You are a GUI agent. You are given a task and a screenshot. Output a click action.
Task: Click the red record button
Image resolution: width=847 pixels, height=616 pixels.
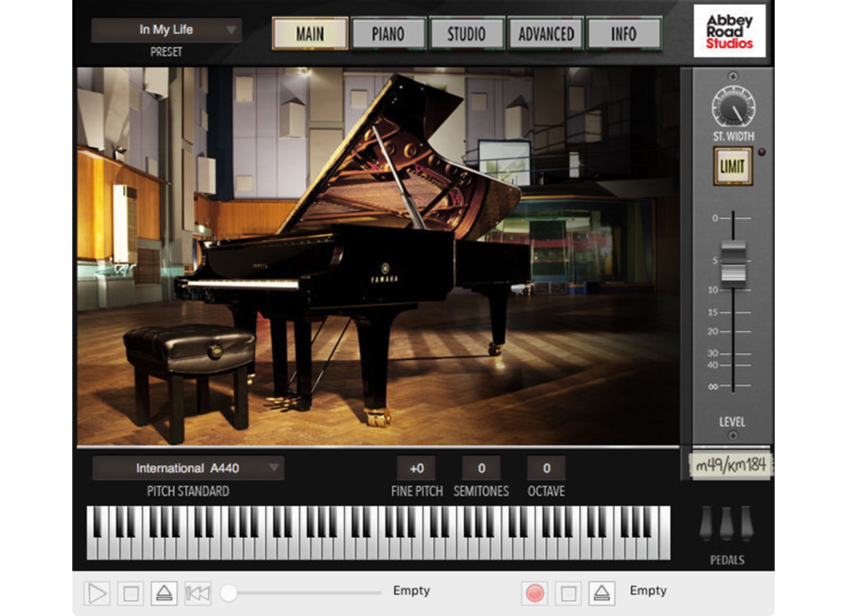click(x=534, y=594)
